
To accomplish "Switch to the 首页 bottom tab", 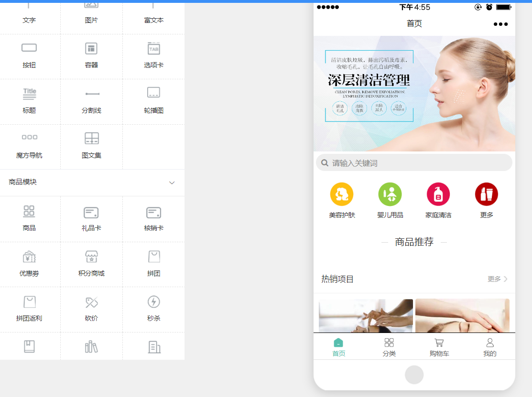I will (338, 347).
